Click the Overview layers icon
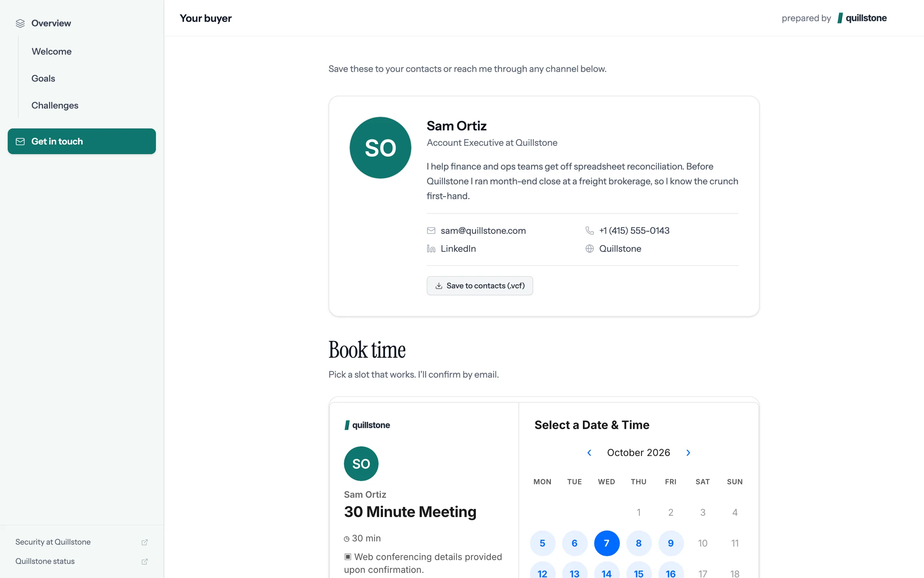The height and width of the screenshot is (578, 924). click(20, 24)
